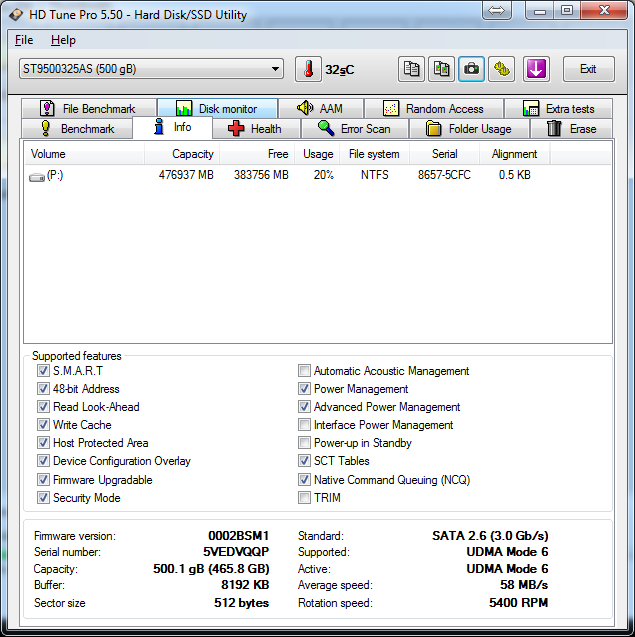Click the 0.5 KB alignment cell

[515, 175]
